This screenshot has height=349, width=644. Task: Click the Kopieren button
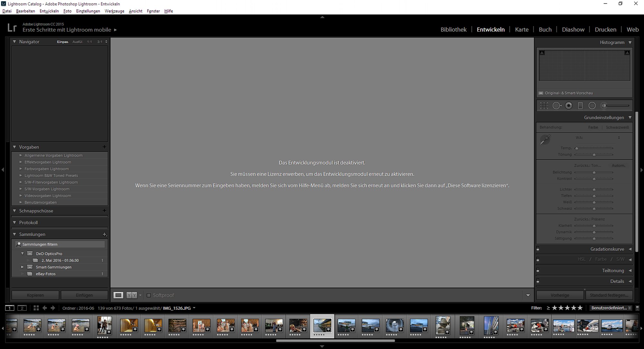click(x=35, y=295)
